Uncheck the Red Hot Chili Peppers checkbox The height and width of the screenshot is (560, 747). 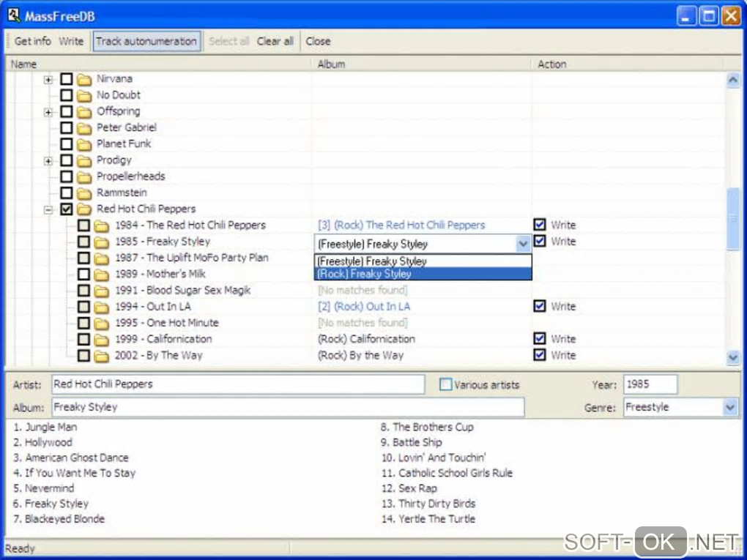click(67, 209)
